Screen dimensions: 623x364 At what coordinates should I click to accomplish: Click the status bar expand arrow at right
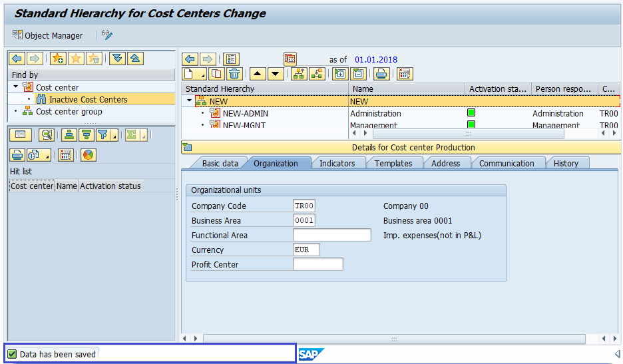pyautogui.click(x=616, y=353)
